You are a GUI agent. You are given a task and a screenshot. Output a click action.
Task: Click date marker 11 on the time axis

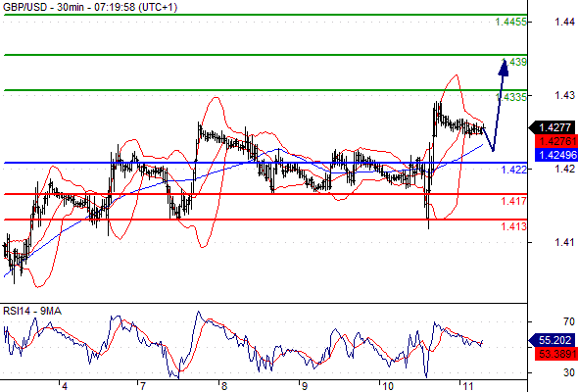click(467, 386)
